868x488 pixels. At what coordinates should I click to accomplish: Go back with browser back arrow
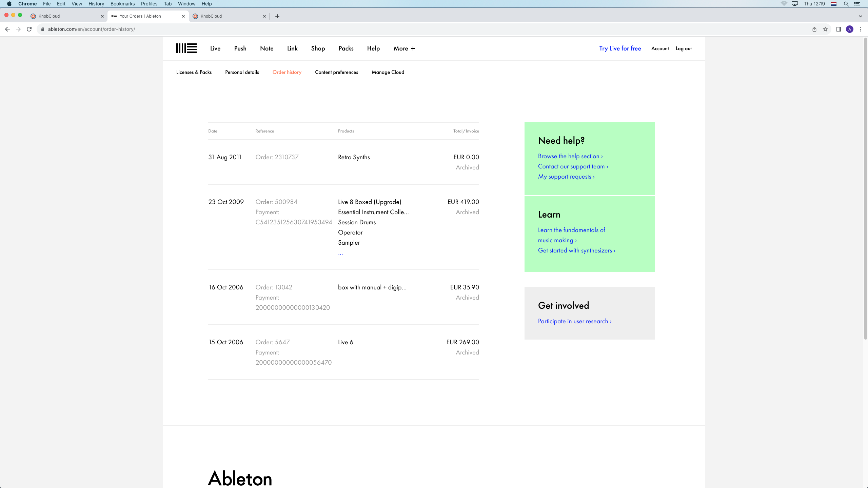7,29
